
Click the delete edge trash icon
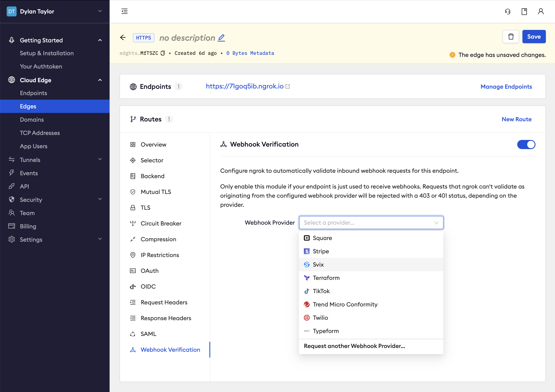click(x=511, y=37)
